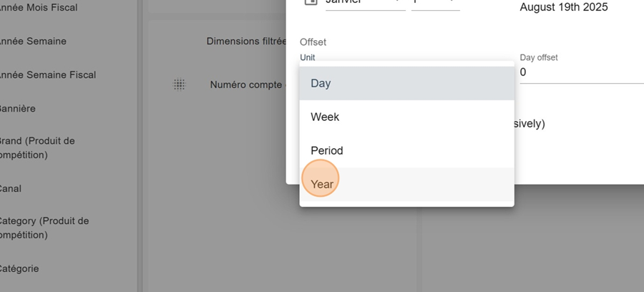Image resolution: width=644 pixels, height=292 pixels.
Task: Grab the dotted handle beside Numéro compte
Action: 180,84
